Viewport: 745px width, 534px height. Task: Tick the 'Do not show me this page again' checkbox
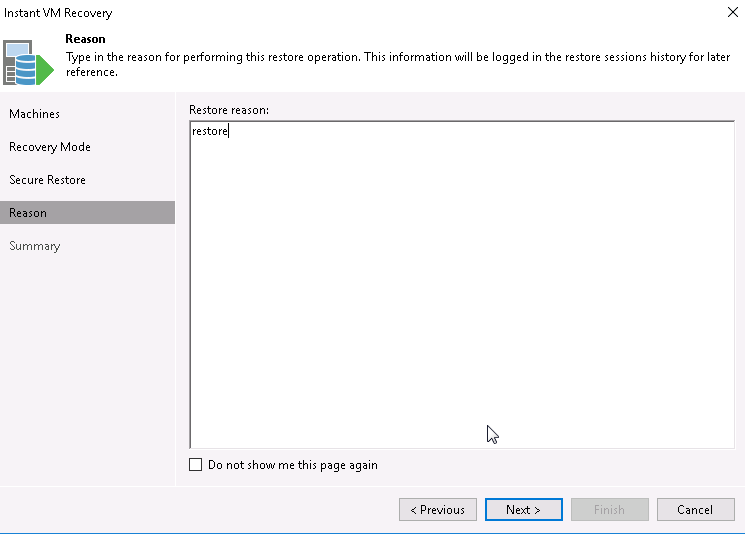click(x=196, y=465)
